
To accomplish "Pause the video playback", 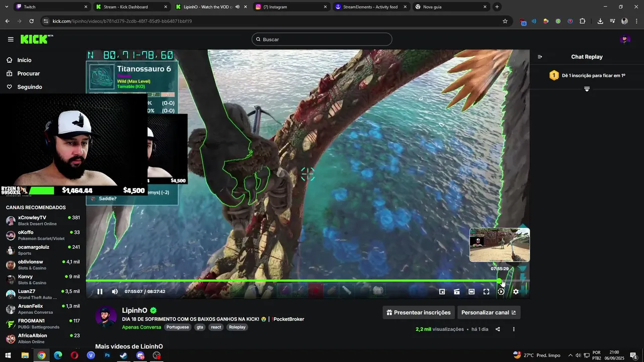I will pos(100,292).
